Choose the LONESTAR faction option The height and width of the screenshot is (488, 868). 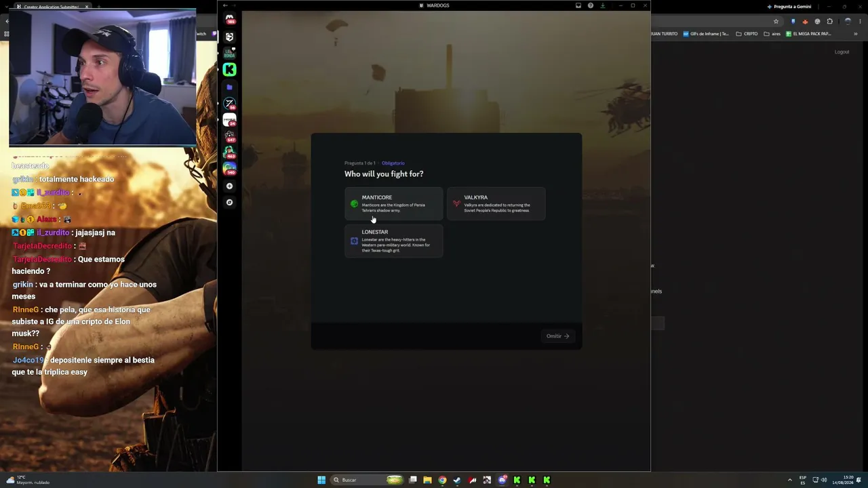click(394, 241)
